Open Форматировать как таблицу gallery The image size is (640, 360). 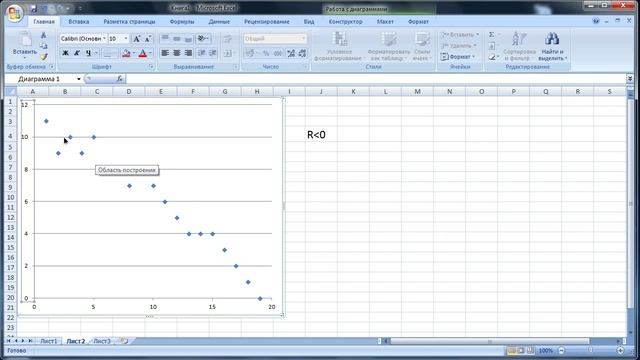[389, 46]
